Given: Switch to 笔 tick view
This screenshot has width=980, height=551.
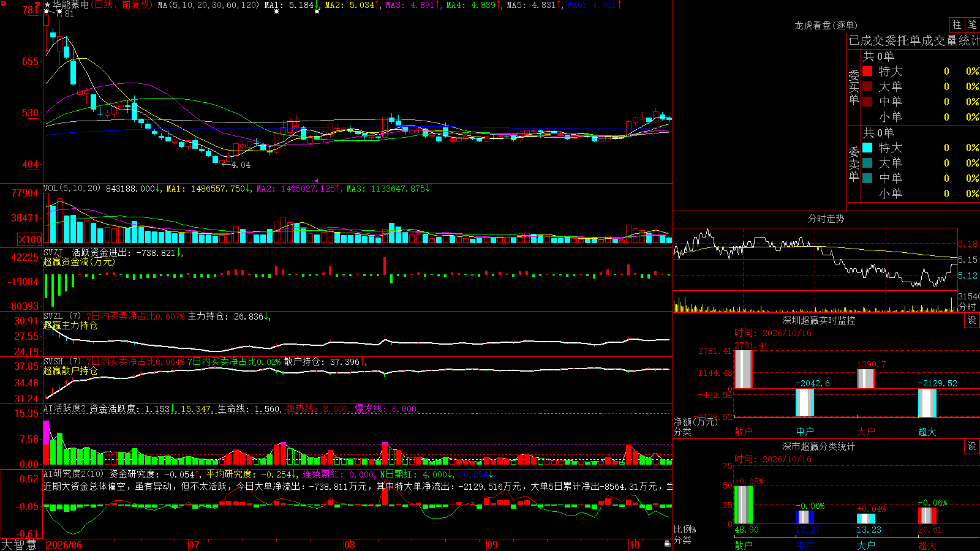Looking at the screenshot, I should click(x=973, y=24).
